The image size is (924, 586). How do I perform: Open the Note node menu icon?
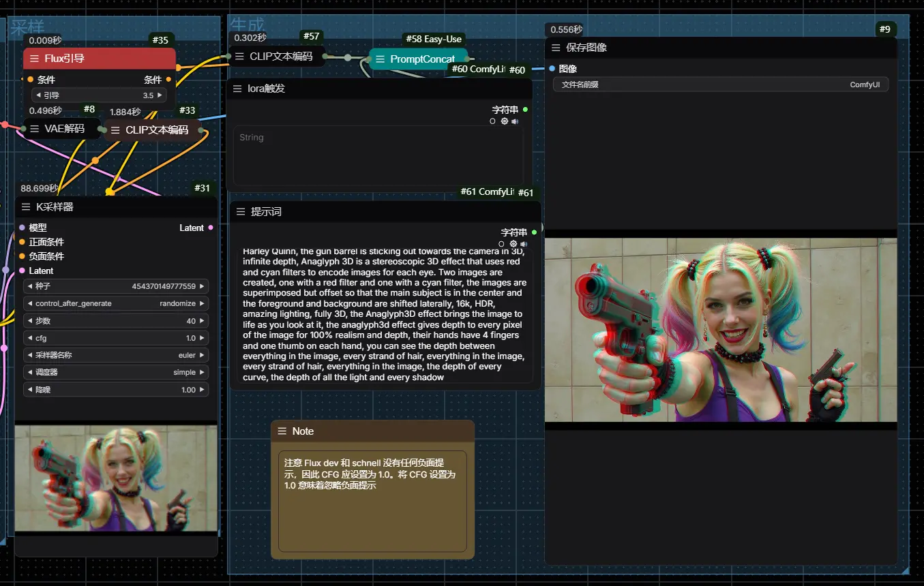282,431
